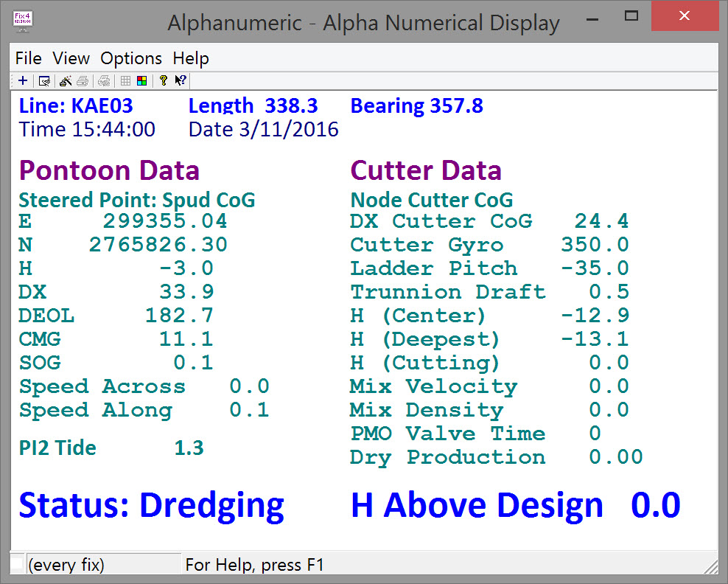728x584 pixels.
Task: Click the grayed print preview icon
Action: click(104, 81)
